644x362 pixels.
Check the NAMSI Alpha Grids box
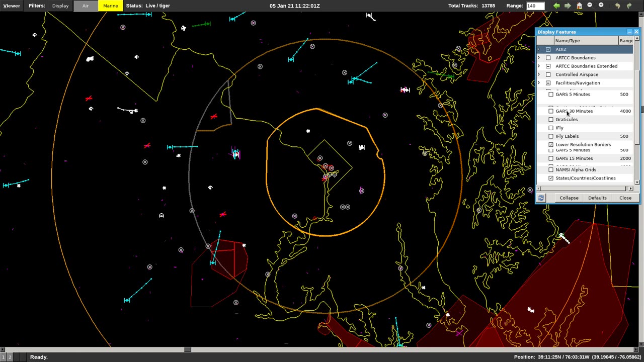point(551,170)
